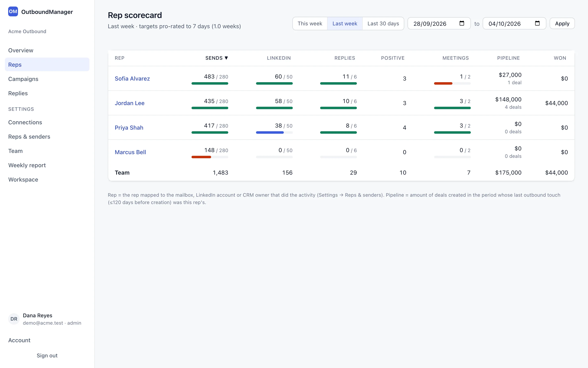Open Reps & senders settings

47,137
